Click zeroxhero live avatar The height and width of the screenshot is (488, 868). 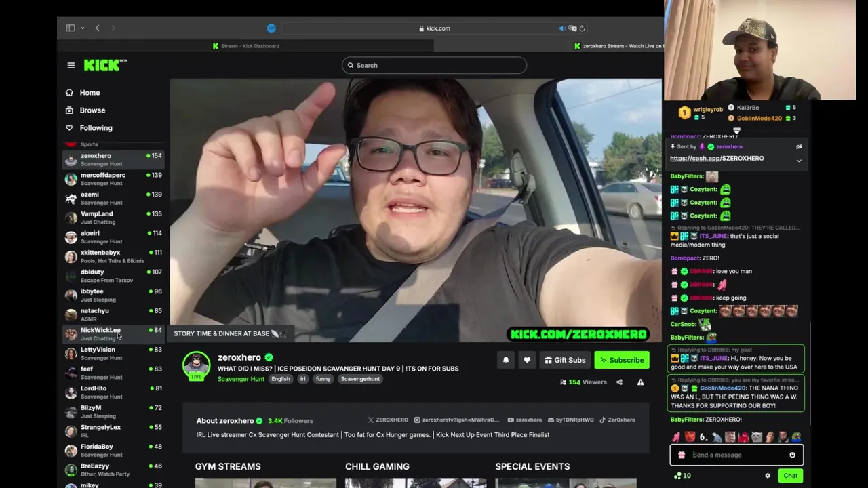click(x=196, y=365)
